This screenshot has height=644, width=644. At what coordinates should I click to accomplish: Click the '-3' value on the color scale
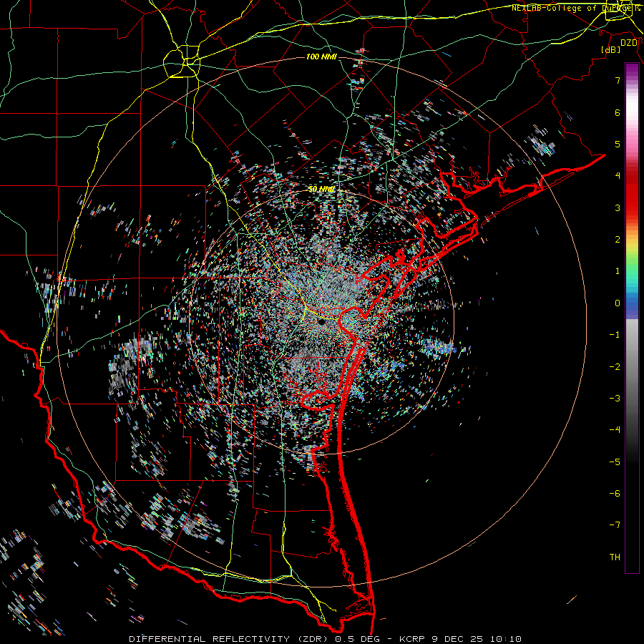pyautogui.click(x=615, y=399)
